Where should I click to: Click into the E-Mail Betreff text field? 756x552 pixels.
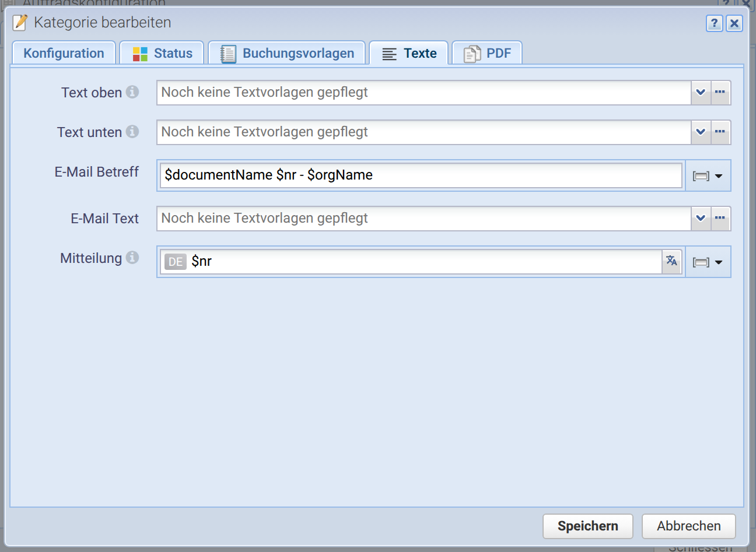(421, 175)
